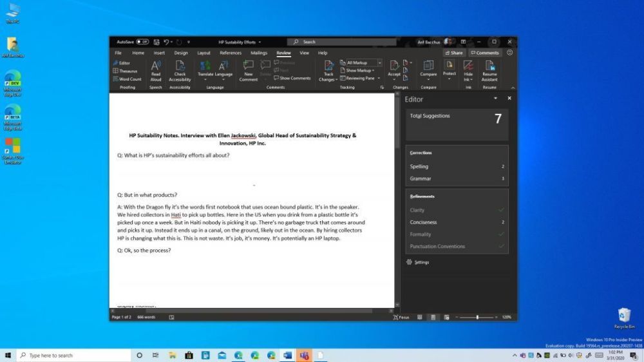This screenshot has width=644, height=362.
Task: Open the Resume Assistant
Action: click(489, 71)
